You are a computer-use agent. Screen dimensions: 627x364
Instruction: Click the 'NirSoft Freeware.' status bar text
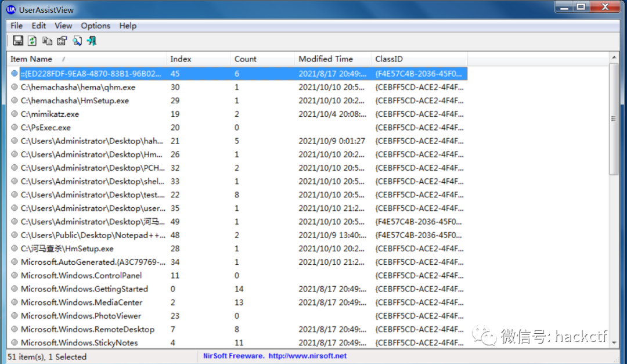point(233,356)
